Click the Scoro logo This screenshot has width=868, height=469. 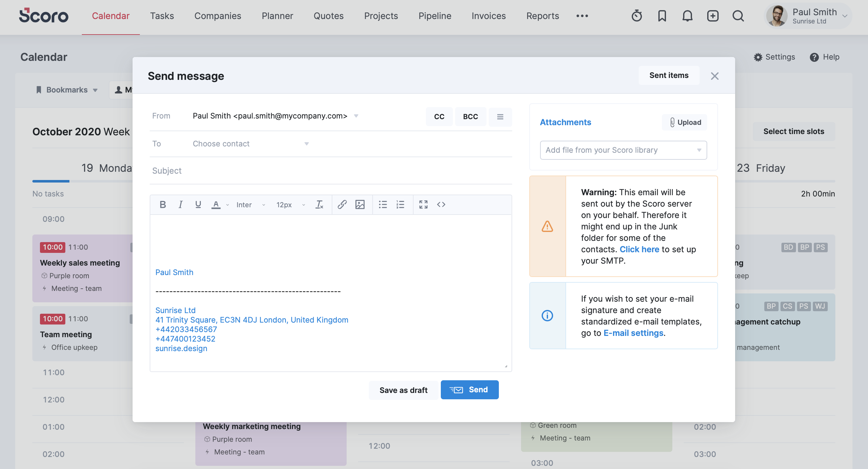click(x=43, y=16)
